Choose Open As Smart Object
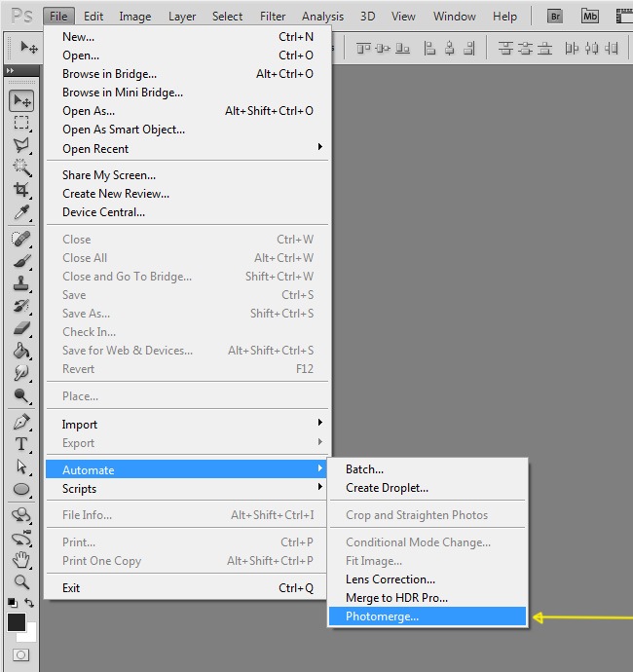Screen dimensions: 633x672 [x=187, y=130]
